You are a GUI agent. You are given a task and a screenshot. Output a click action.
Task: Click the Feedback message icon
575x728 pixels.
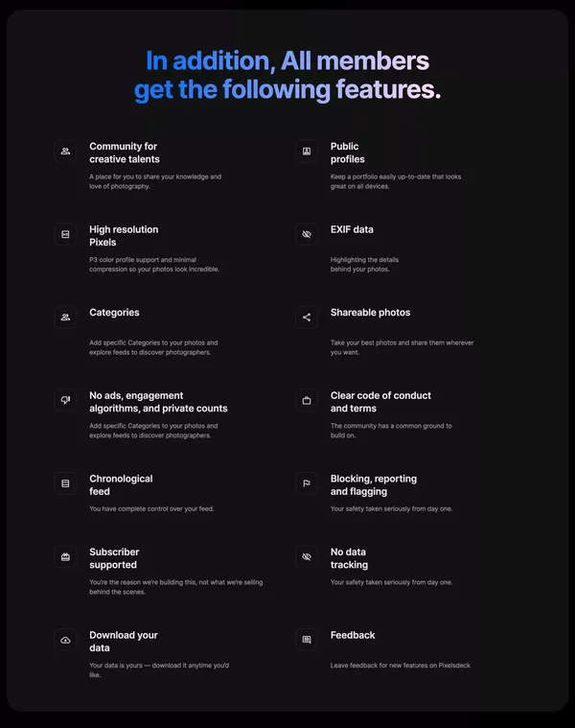click(x=307, y=640)
